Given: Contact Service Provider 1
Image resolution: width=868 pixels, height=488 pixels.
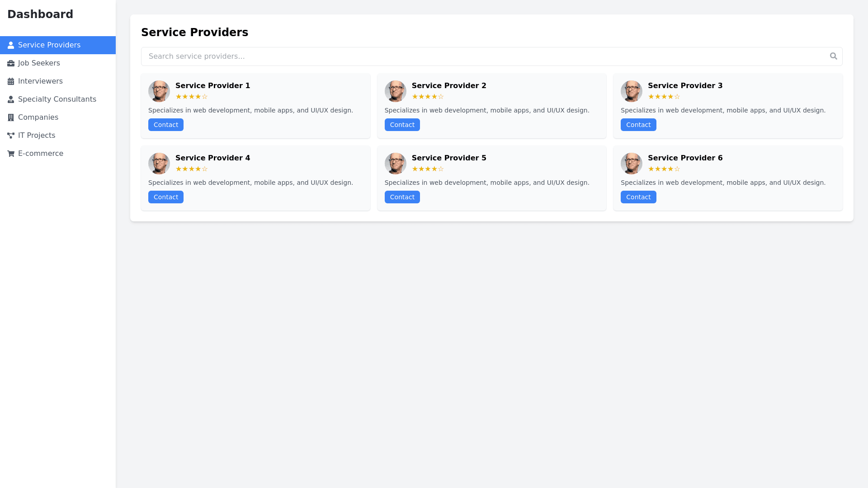Looking at the screenshot, I should (166, 125).
